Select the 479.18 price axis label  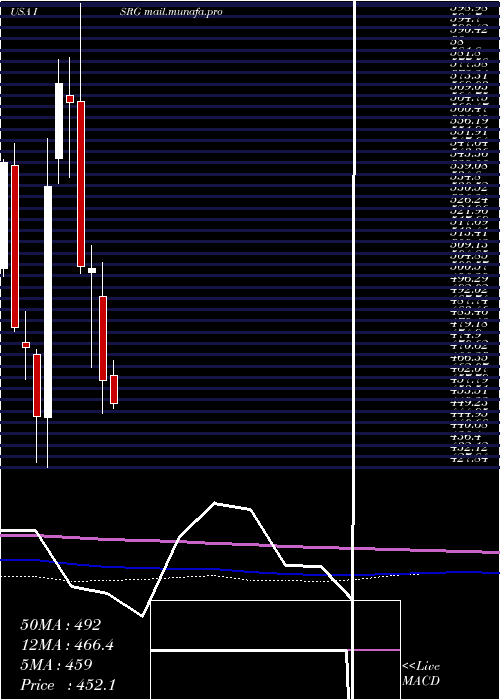pos(468,325)
